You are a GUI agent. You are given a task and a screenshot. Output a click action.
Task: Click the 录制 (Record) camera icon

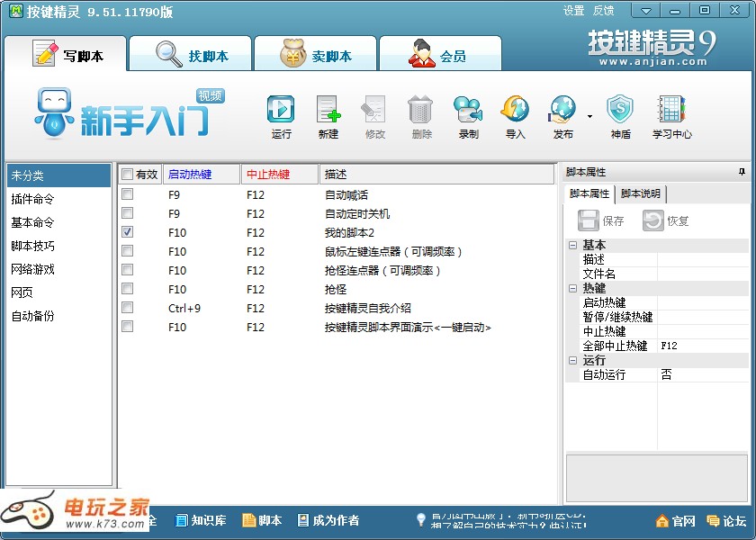pos(468,111)
